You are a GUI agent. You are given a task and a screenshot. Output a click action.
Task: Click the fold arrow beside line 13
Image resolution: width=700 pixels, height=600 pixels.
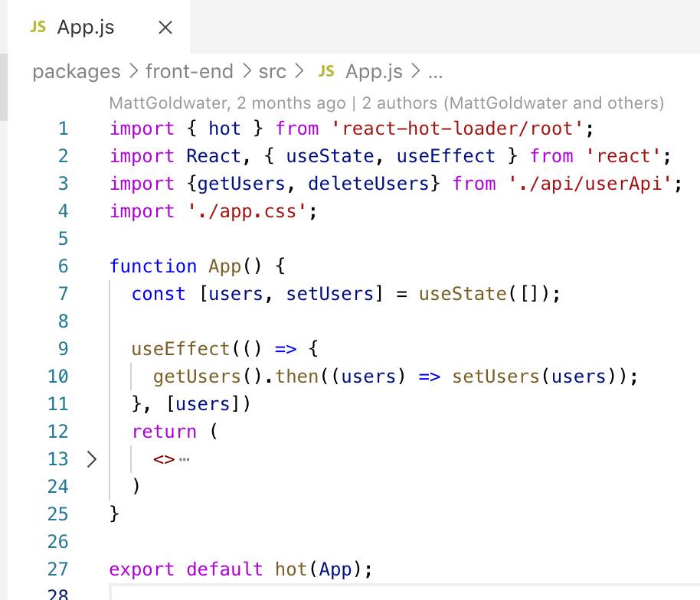click(x=90, y=458)
